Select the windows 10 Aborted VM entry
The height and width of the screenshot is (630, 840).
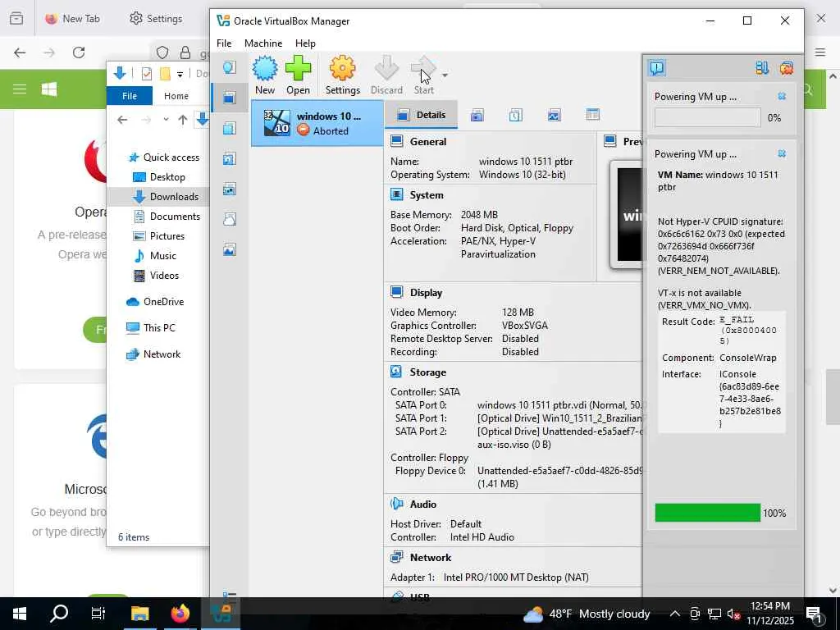(x=317, y=123)
